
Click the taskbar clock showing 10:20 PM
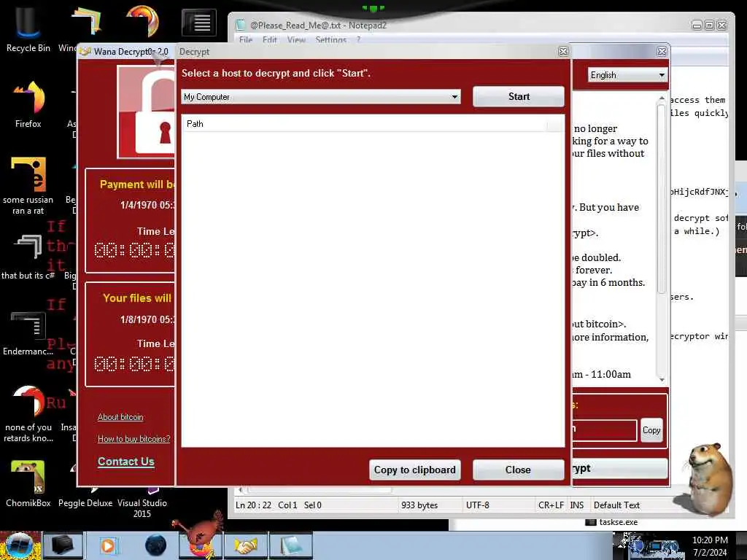[710, 545]
